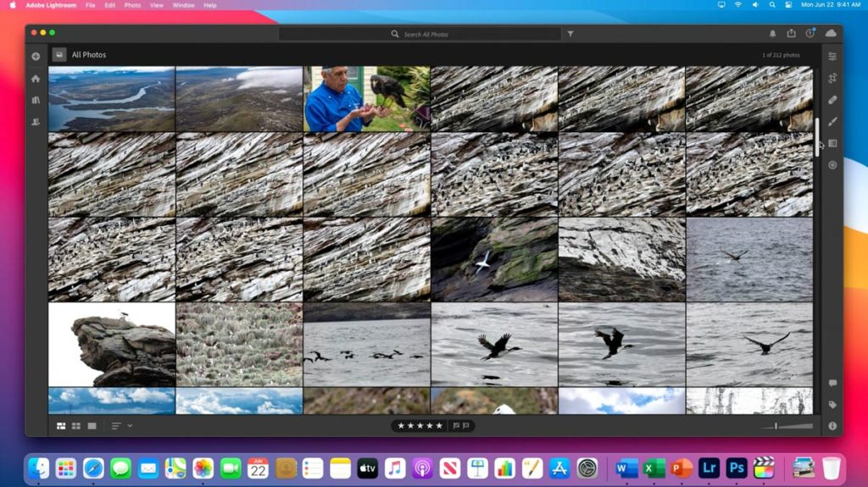Expand the sort options chevron
Viewport: 868px width, 487px height.
130,425
